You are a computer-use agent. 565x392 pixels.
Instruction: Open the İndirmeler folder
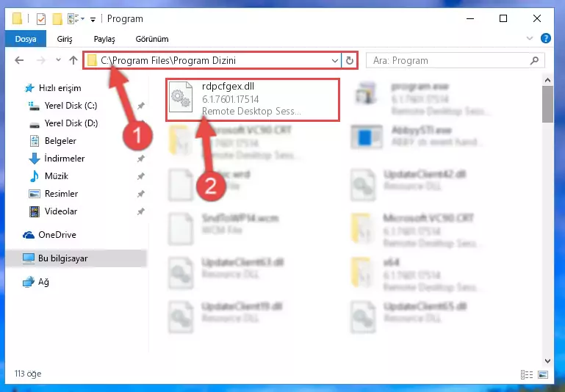(x=57, y=159)
